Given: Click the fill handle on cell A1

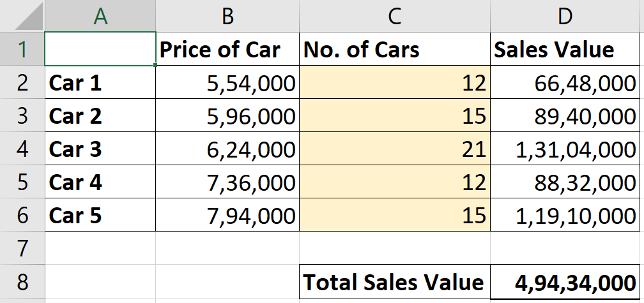Looking at the screenshot, I should click(x=155, y=65).
